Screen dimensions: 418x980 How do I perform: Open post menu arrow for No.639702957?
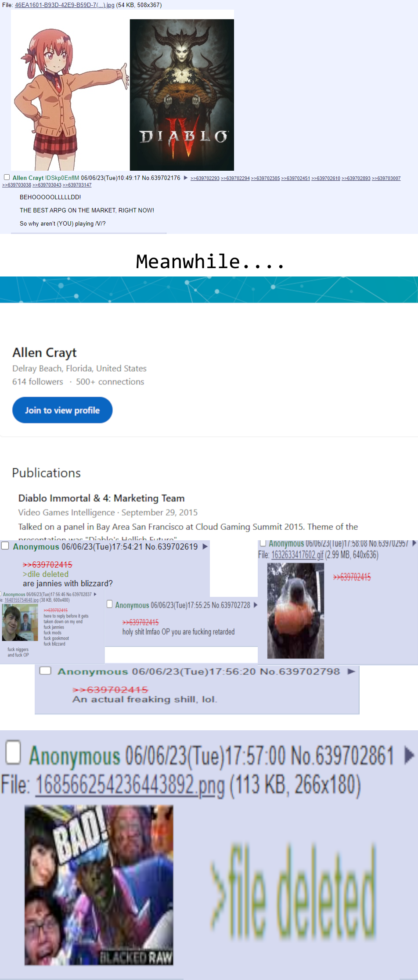[x=414, y=543]
